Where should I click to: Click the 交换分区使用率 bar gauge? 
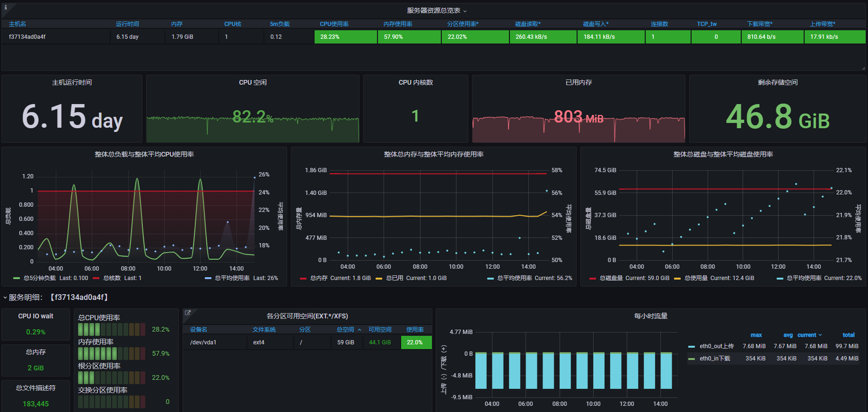tap(112, 402)
